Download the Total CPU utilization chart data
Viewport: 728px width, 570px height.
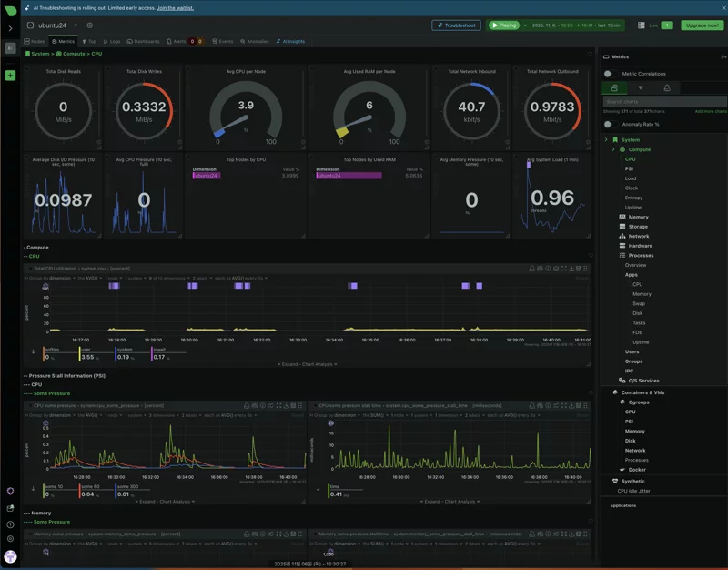point(571,269)
